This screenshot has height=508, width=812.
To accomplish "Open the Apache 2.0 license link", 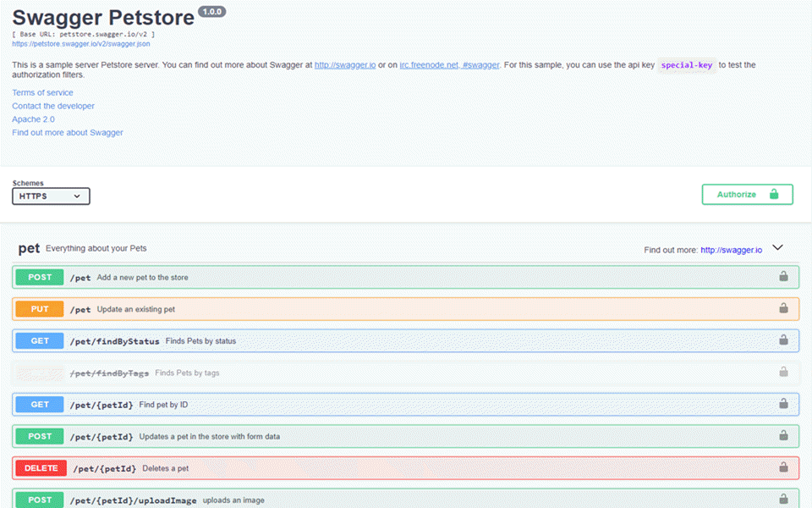I will click(x=33, y=119).
